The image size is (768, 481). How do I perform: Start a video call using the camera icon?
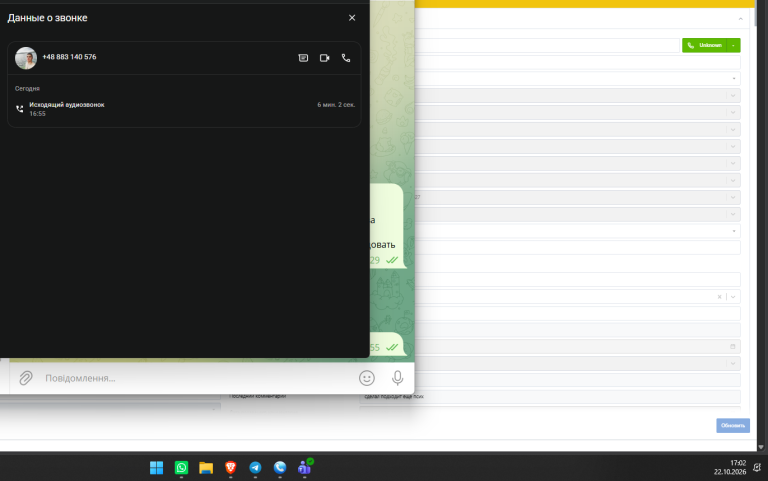(325, 58)
